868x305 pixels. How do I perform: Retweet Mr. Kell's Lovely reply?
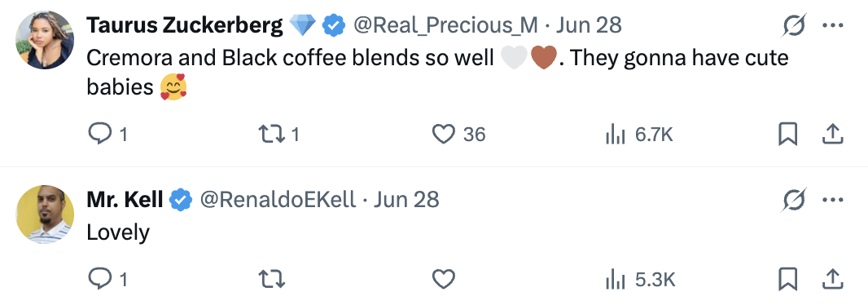272,279
